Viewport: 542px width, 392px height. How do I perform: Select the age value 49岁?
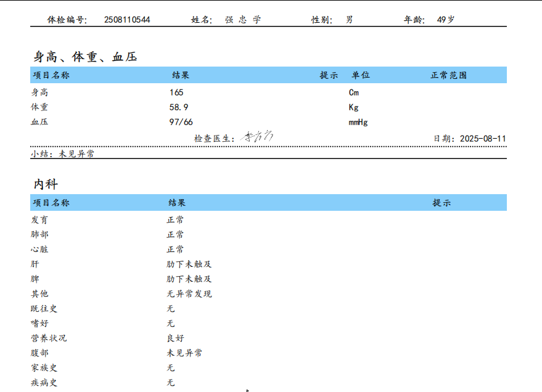[445, 20]
